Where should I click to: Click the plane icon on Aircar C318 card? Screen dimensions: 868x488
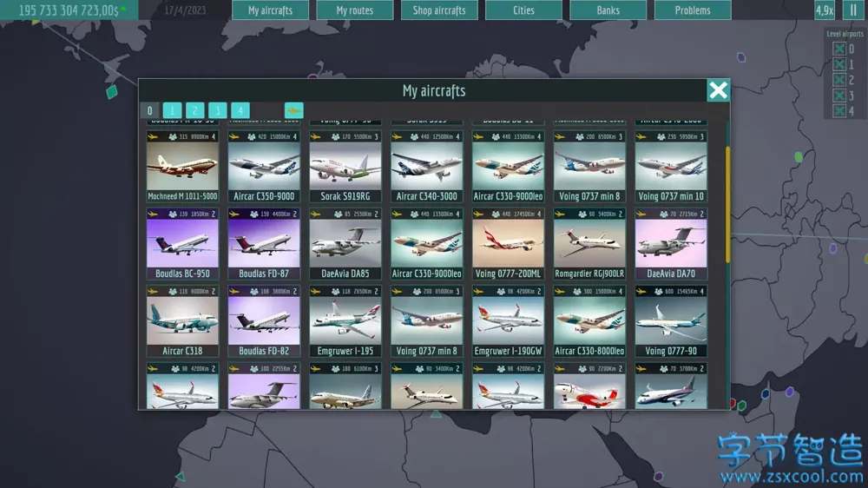[153, 292]
